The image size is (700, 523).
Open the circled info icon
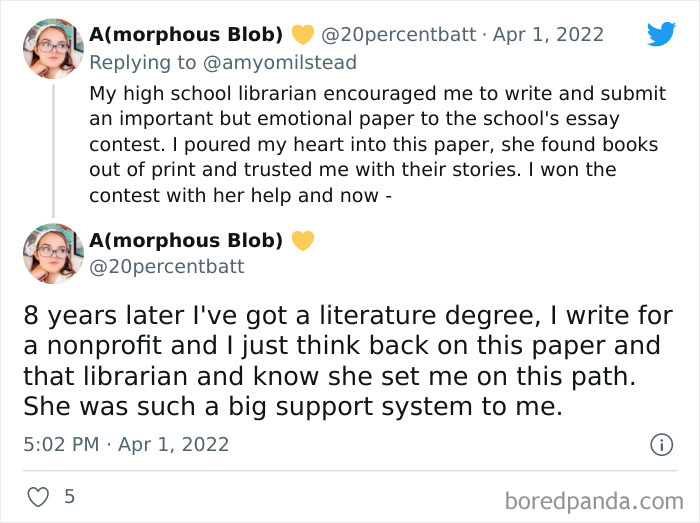click(661, 445)
